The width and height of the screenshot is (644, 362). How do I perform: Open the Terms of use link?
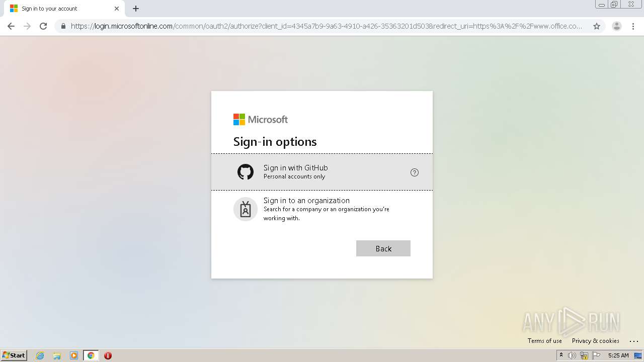(x=545, y=341)
